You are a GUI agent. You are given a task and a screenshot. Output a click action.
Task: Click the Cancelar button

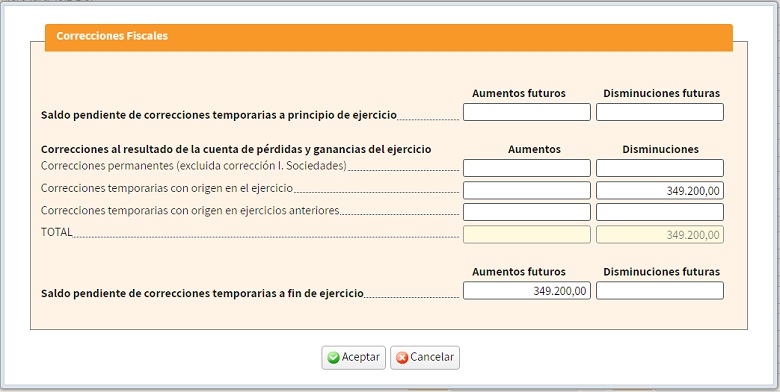pyautogui.click(x=425, y=357)
